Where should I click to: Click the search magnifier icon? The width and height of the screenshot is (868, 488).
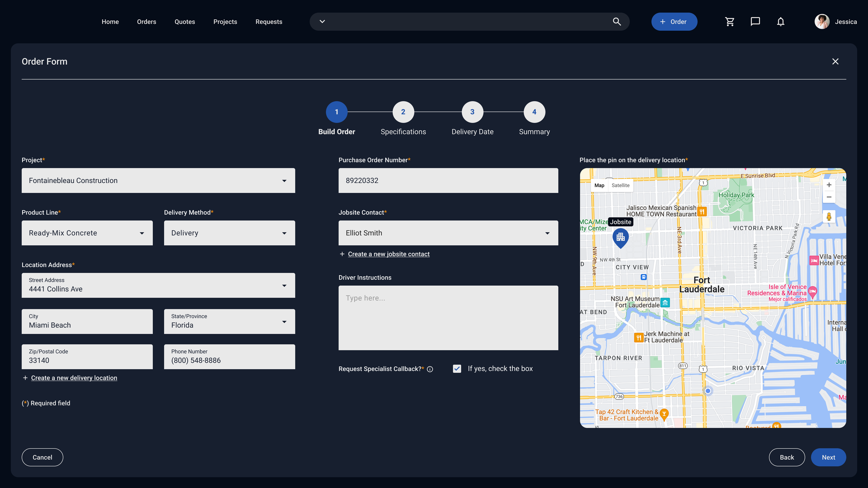click(x=617, y=22)
